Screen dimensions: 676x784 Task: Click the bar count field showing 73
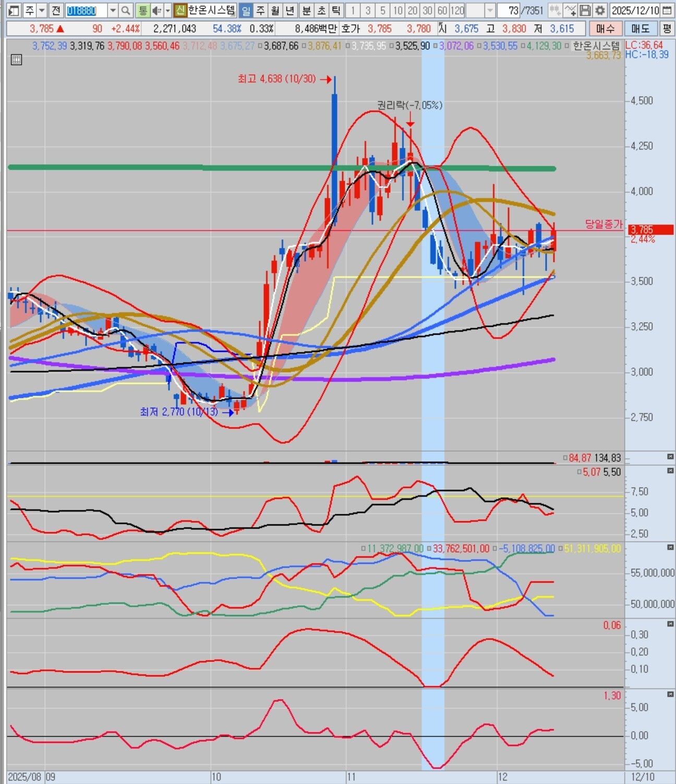(x=509, y=10)
